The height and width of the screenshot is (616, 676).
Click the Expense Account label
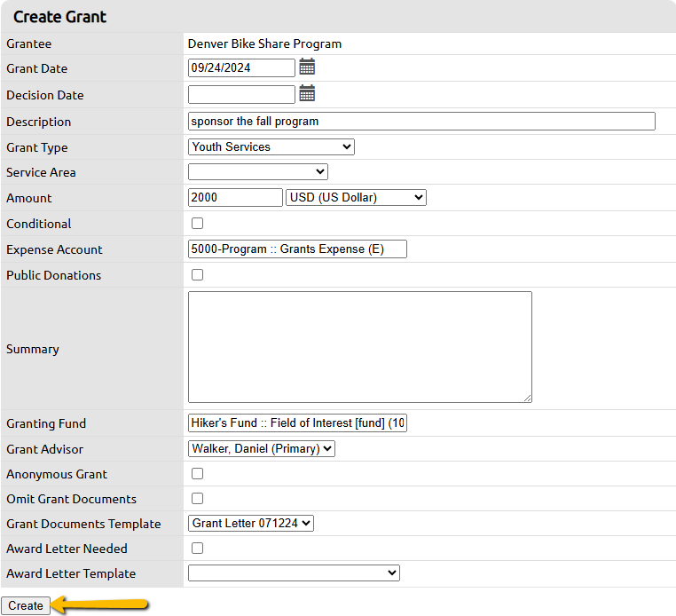point(54,249)
